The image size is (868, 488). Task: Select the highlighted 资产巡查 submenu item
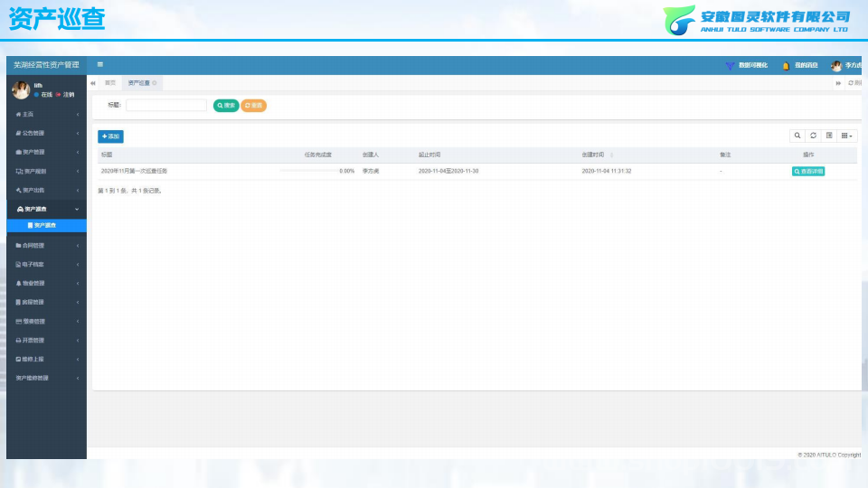[x=46, y=225]
